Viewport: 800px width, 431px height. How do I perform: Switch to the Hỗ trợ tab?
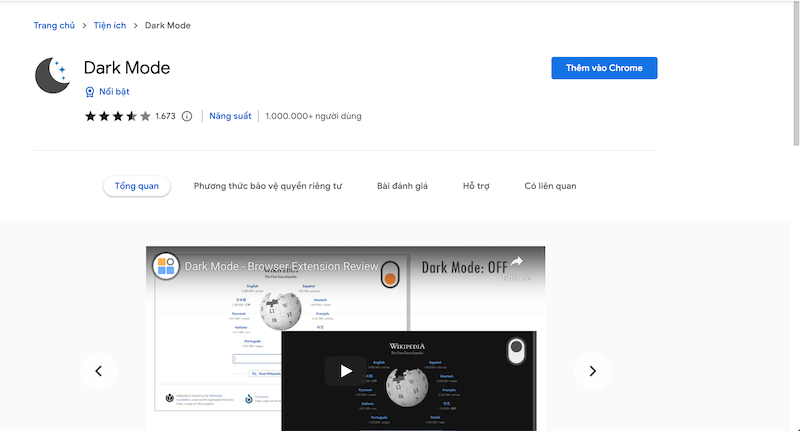(476, 186)
